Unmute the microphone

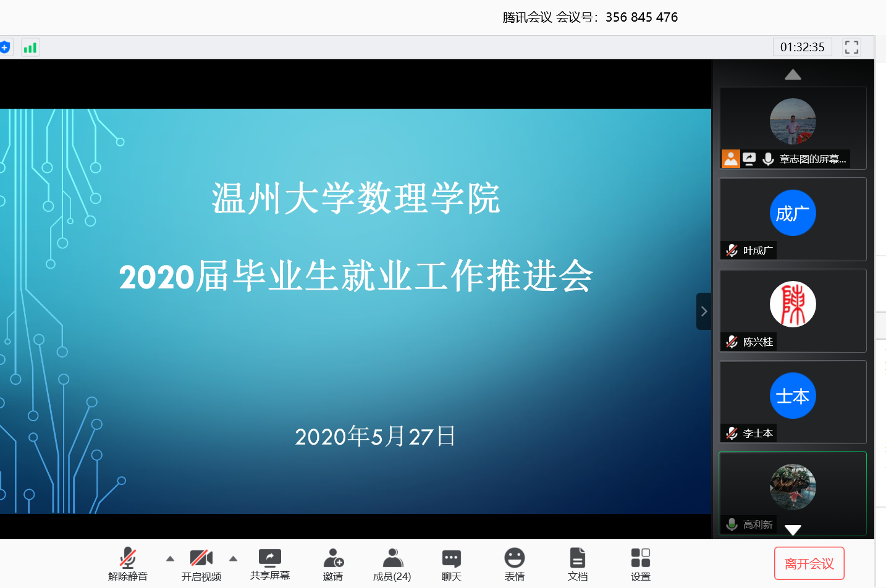[128, 559]
